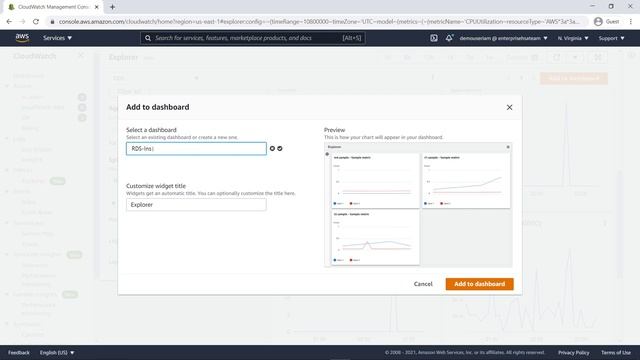Viewport: 640px width, 360px height.
Task: Open the Terms of Use link
Action: point(616,353)
